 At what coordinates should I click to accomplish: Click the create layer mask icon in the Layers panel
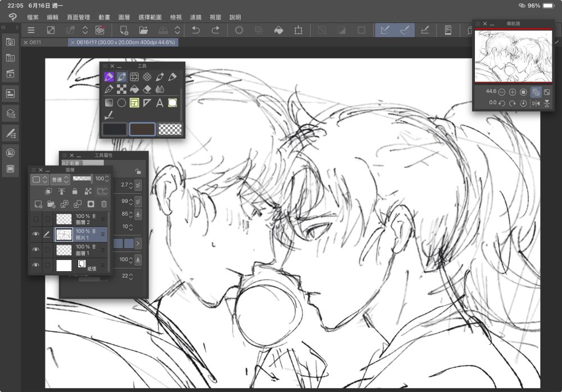coord(90,204)
